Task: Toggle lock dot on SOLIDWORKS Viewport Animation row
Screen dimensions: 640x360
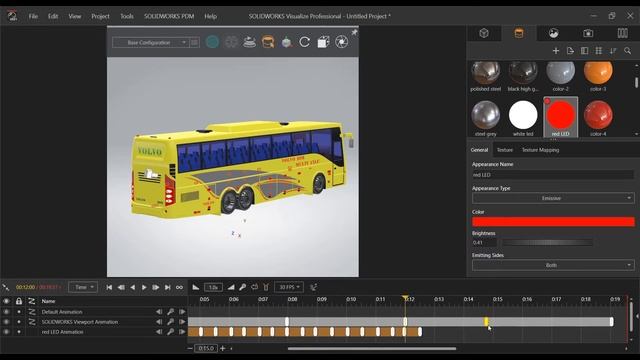Action: click(x=19, y=322)
